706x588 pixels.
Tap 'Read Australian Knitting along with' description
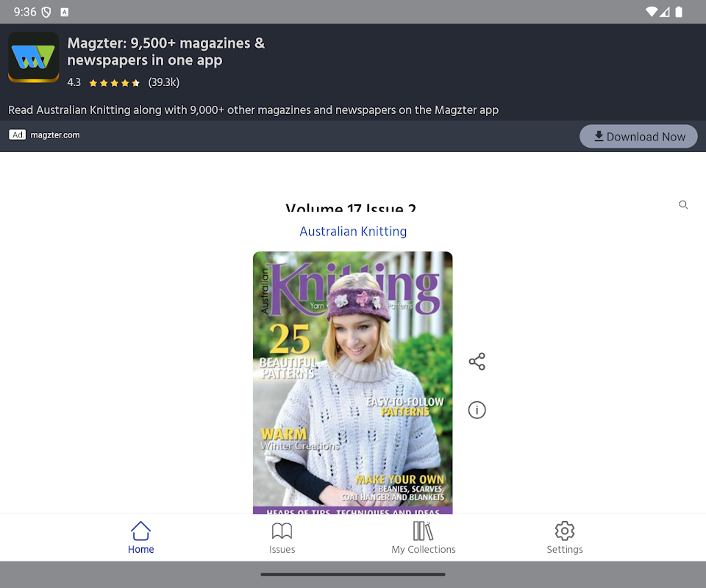(x=254, y=110)
